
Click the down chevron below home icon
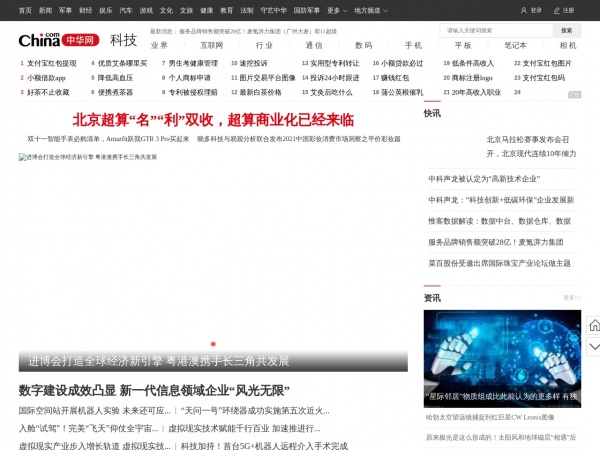[592, 347]
